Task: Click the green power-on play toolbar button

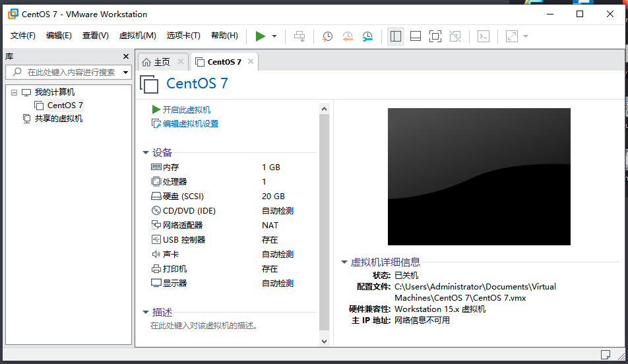Action: coord(261,36)
